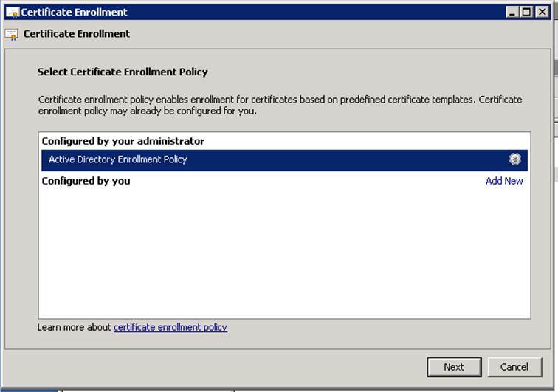Click the Certificate Enrollment wizard header icon

(12, 34)
